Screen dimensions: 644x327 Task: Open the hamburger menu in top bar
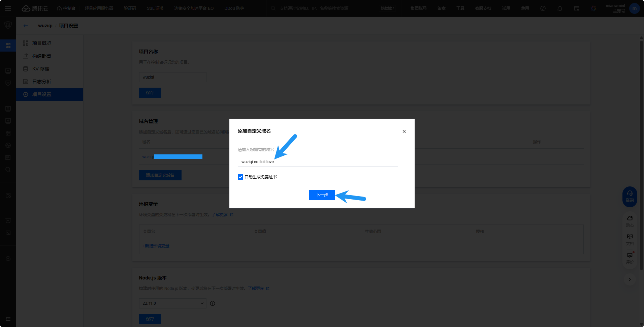coord(8,8)
